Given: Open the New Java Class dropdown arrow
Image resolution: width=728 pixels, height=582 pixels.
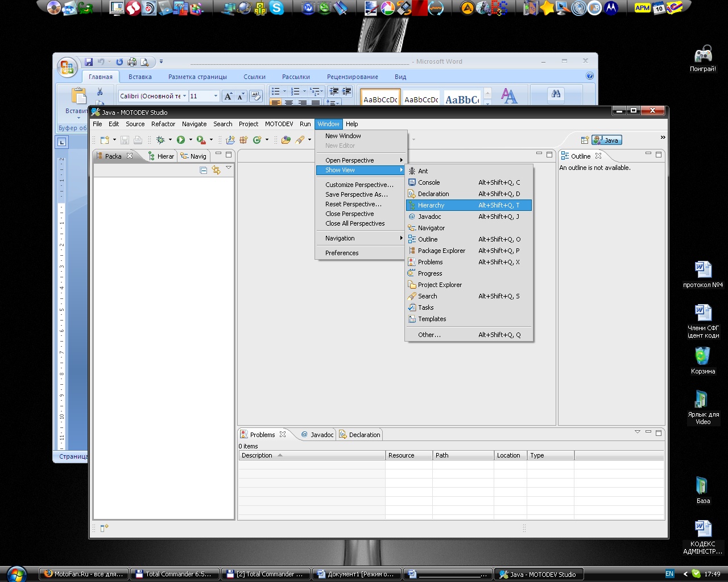Looking at the screenshot, I should (x=267, y=140).
